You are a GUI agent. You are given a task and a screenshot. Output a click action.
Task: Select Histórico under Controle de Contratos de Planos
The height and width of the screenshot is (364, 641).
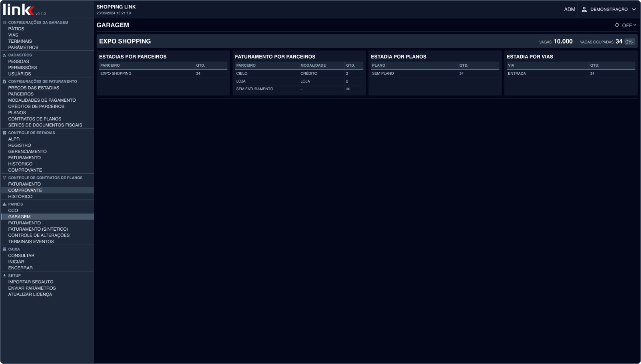pos(47,196)
